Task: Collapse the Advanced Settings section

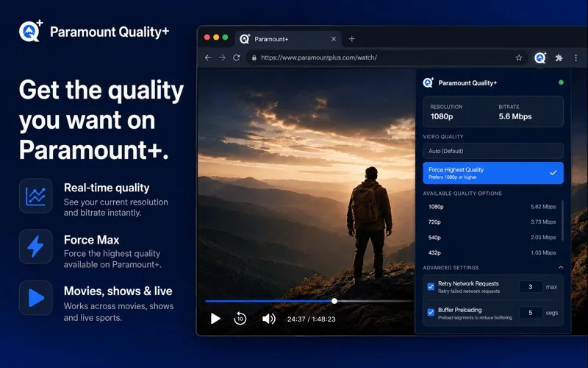Action: (x=561, y=267)
